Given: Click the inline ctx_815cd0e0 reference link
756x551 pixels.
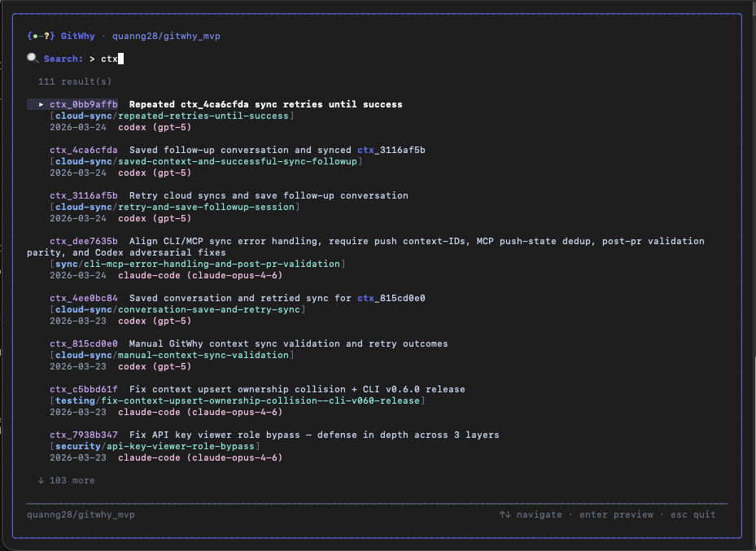Looking at the screenshot, I should coord(391,298).
